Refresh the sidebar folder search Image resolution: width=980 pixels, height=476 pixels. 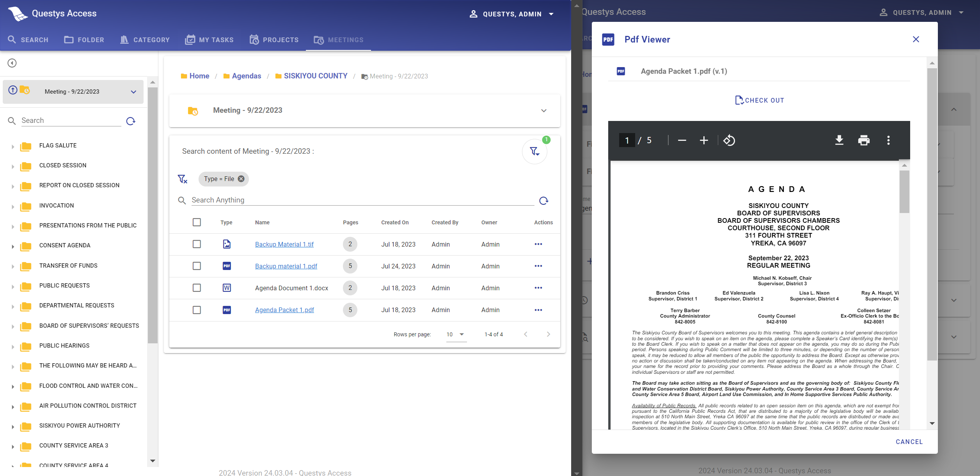tap(131, 121)
